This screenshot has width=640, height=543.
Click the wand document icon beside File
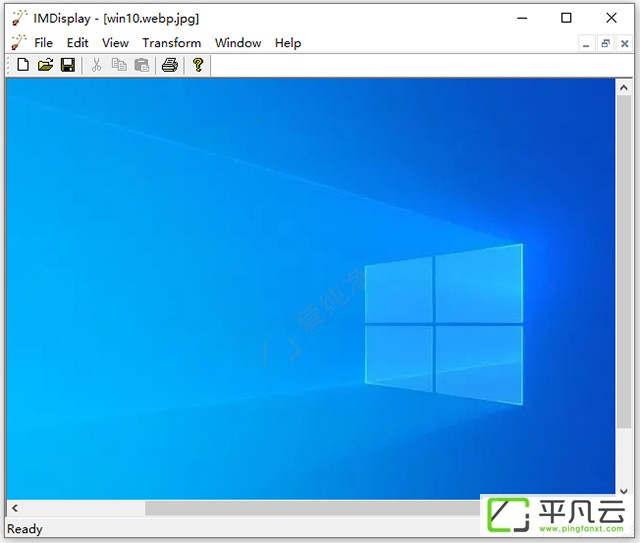19,42
